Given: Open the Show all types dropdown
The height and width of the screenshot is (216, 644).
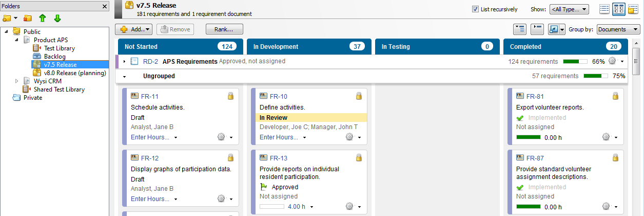Looking at the screenshot, I should [x=569, y=9].
